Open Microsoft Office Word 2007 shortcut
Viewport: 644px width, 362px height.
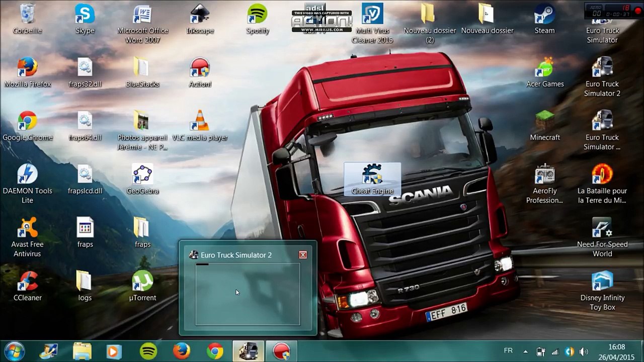click(142, 24)
